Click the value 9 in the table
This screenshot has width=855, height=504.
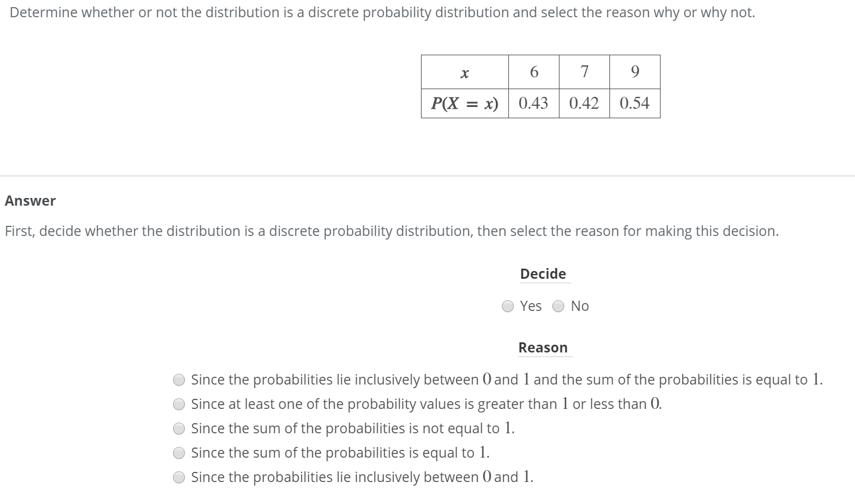[x=634, y=72]
